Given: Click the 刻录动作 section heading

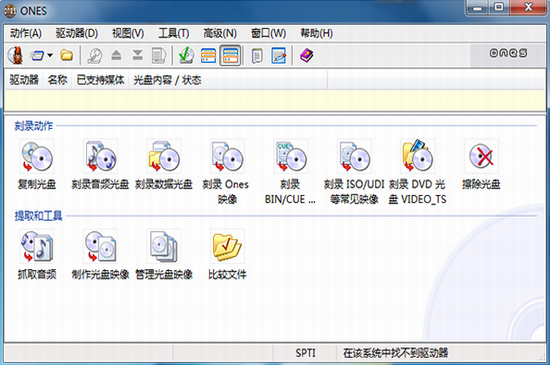Looking at the screenshot, I should [34, 126].
